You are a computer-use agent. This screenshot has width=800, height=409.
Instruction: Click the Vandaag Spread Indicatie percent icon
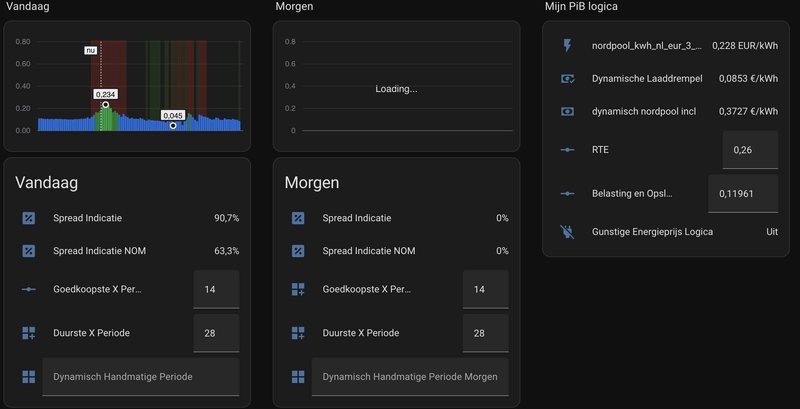pos(29,218)
